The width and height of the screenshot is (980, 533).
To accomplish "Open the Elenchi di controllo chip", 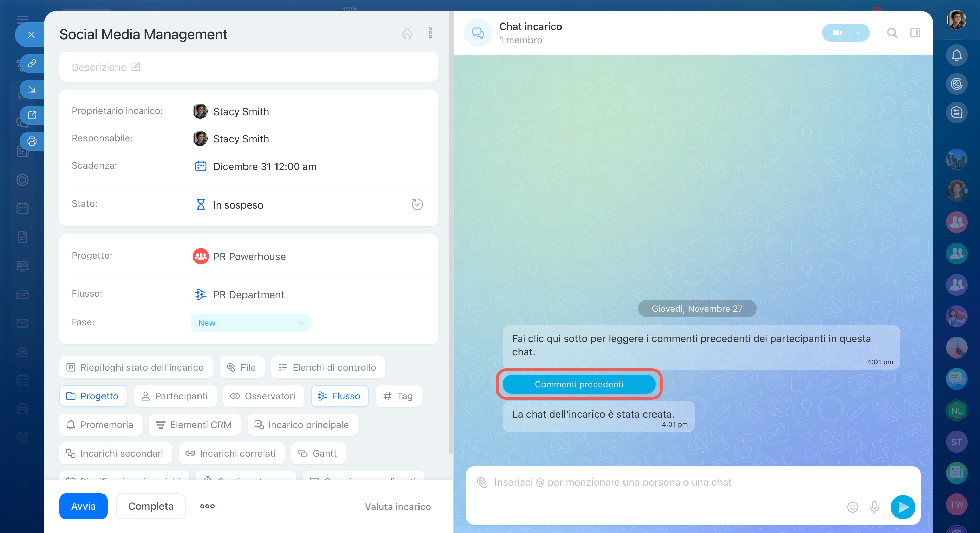I will pyautogui.click(x=328, y=367).
